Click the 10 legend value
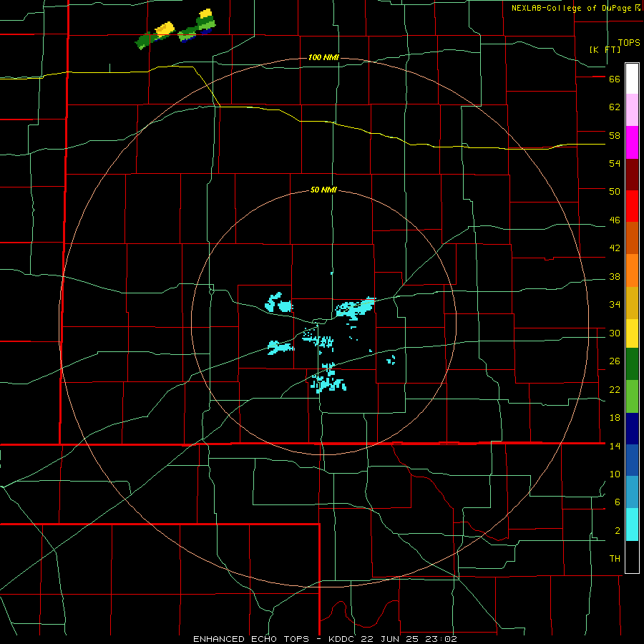This screenshot has height=644, width=644. click(x=615, y=474)
